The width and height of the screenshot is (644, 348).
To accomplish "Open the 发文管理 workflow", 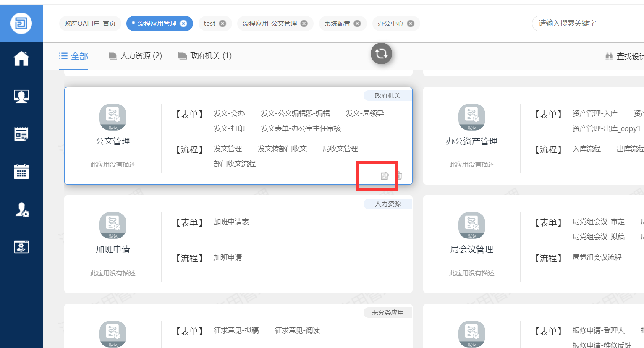I will pos(228,149).
